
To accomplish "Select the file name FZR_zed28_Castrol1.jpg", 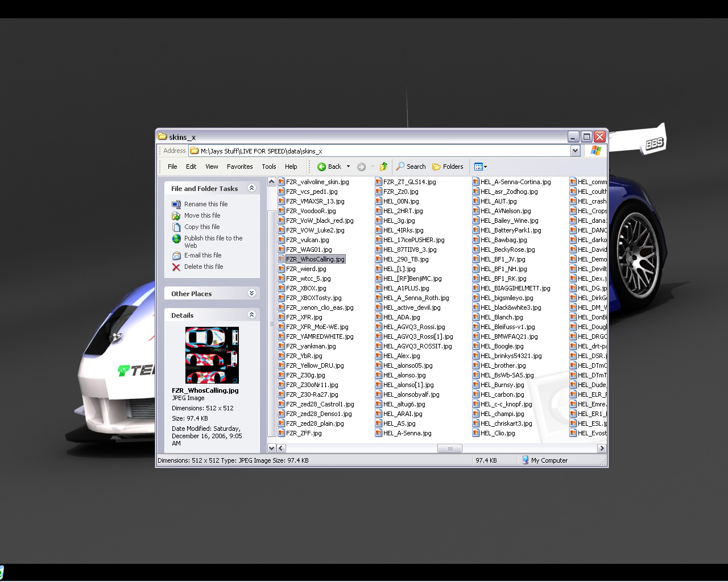I will (x=320, y=404).
